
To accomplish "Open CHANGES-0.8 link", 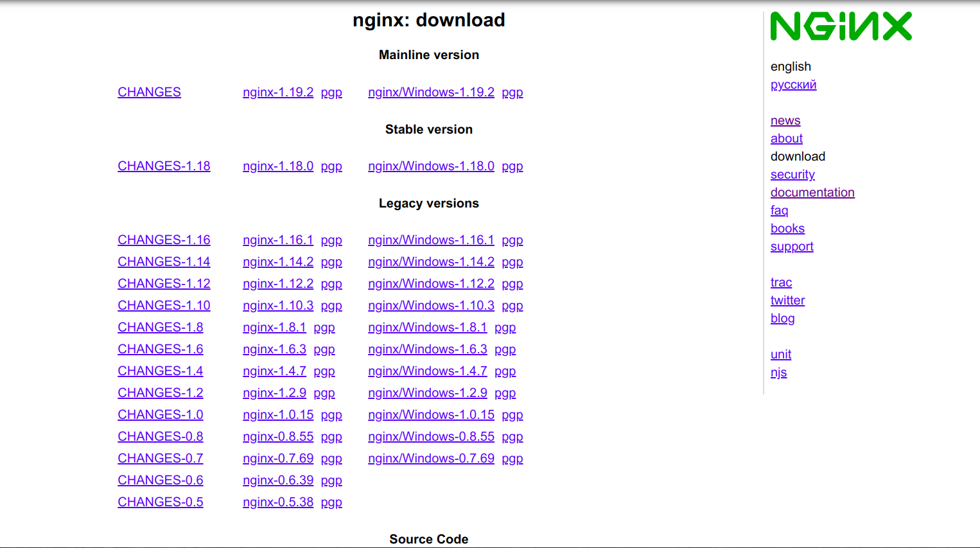I will tap(160, 436).
